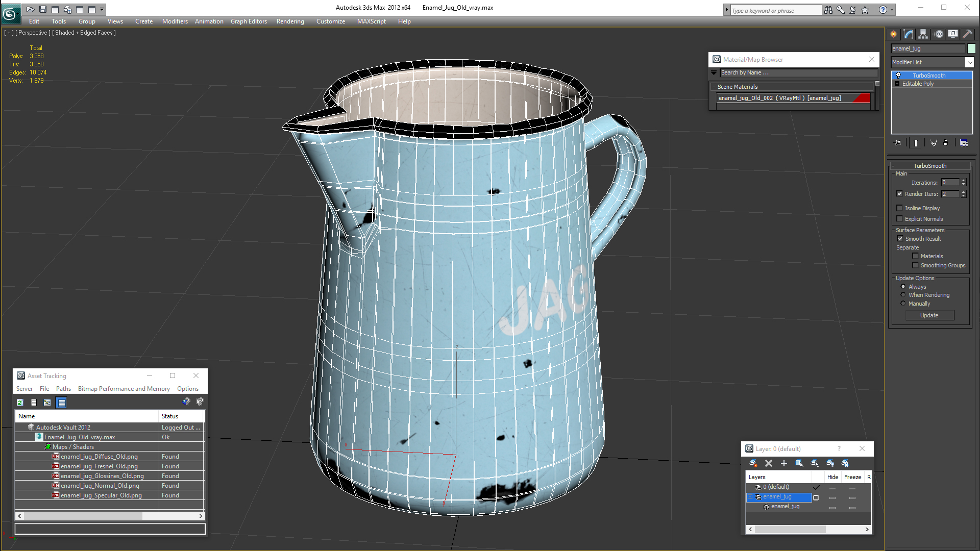Click Table View icon in Asset Tracking
The height and width of the screenshot is (551, 980).
pyautogui.click(x=62, y=403)
